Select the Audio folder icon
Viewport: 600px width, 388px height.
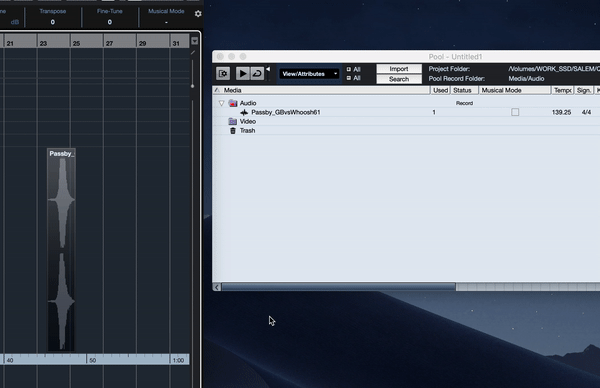pyautogui.click(x=233, y=103)
